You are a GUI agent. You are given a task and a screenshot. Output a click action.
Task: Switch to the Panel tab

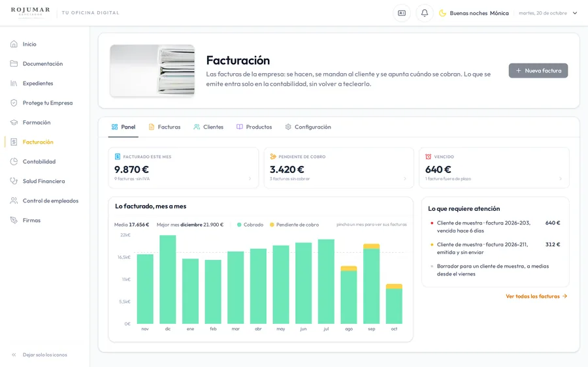point(123,127)
